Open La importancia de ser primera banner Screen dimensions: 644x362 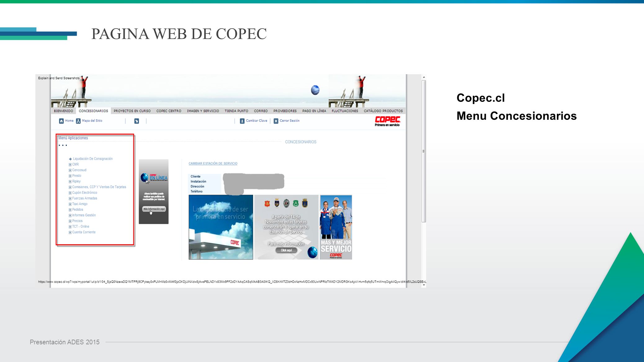point(221,227)
